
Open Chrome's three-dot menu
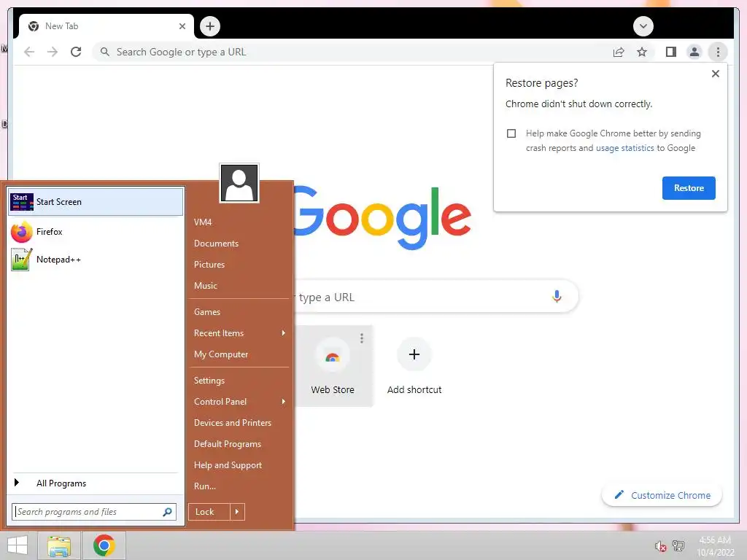tap(718, 52)
